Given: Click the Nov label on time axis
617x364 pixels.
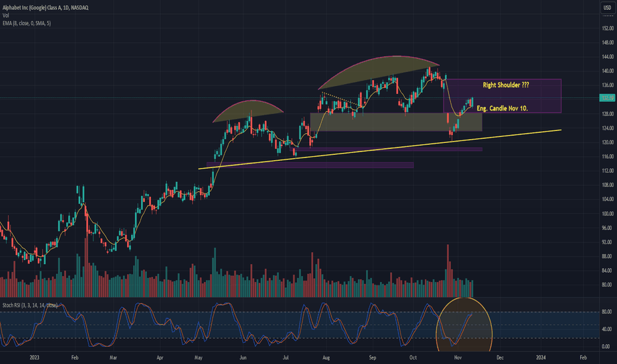Looking at the screenshot, I should [x=457, y=357].
